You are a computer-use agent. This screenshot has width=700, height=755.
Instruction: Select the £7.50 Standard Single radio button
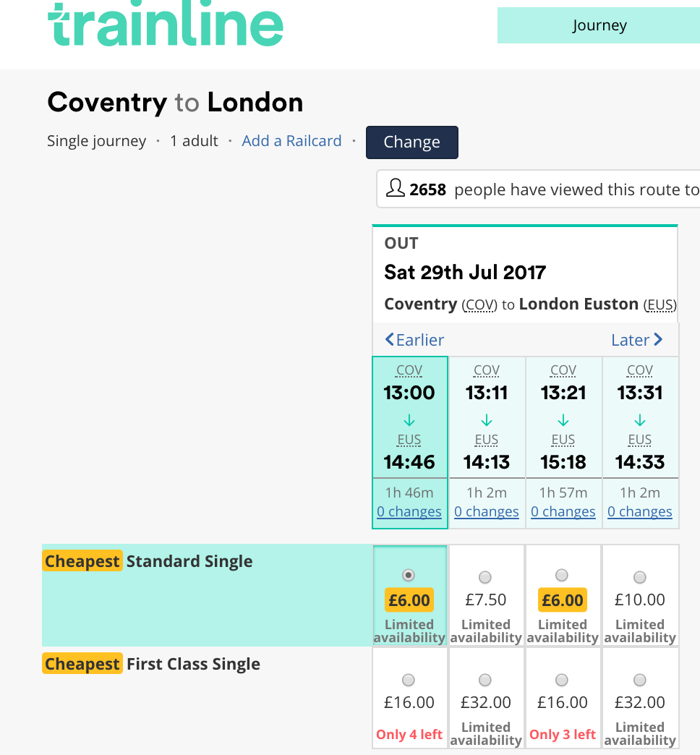tap(485, 577)
